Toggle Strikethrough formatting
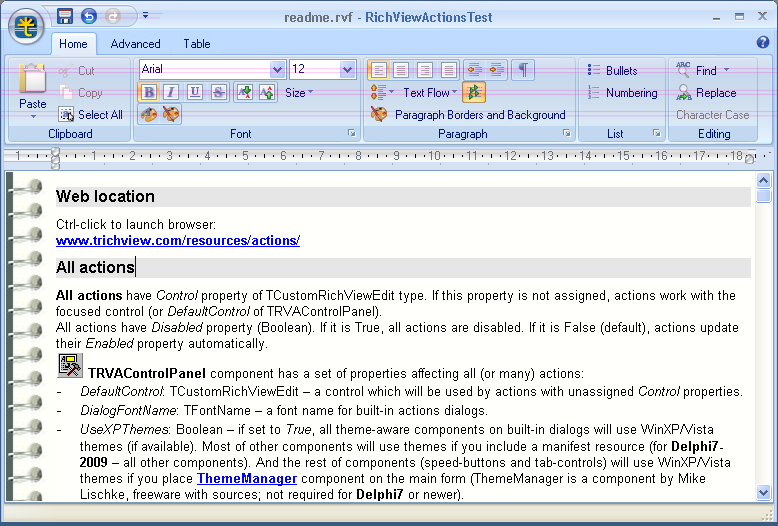The width and height of the screenshot is (778, 526). pos(219,92)
